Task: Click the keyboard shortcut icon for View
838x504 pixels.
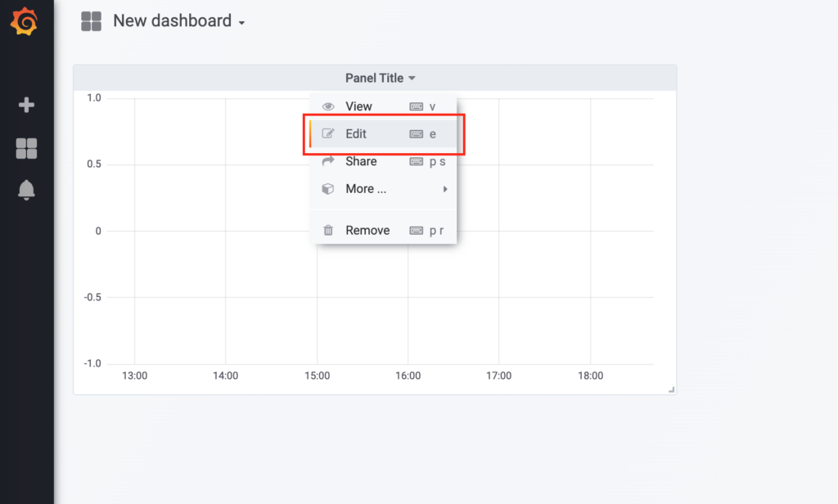Action: click(417, 106)
